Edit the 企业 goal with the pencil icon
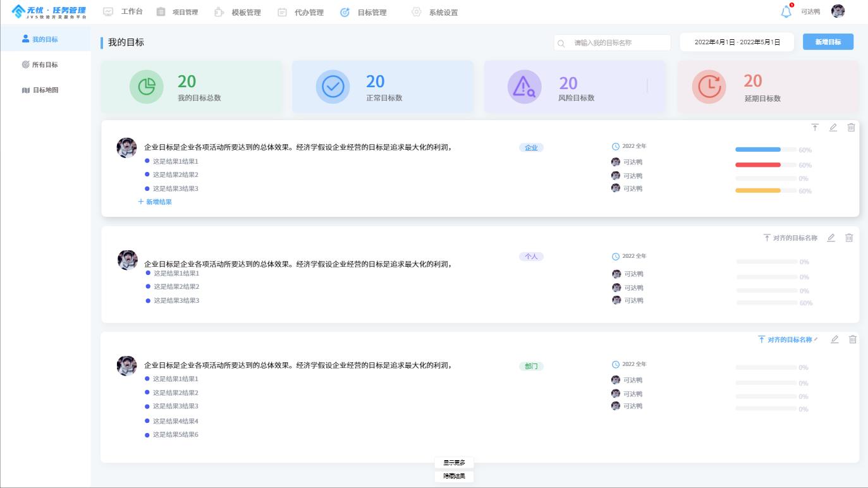 pos(833,127)
